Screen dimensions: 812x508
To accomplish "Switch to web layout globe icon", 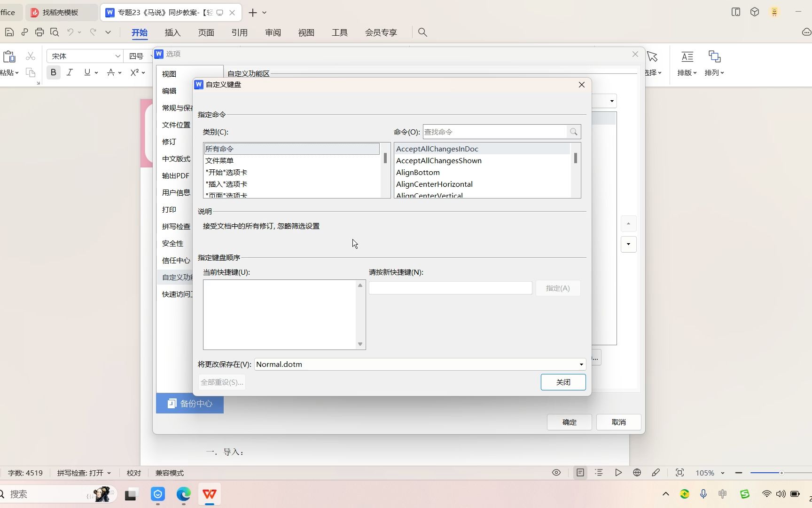I will 637,473.
